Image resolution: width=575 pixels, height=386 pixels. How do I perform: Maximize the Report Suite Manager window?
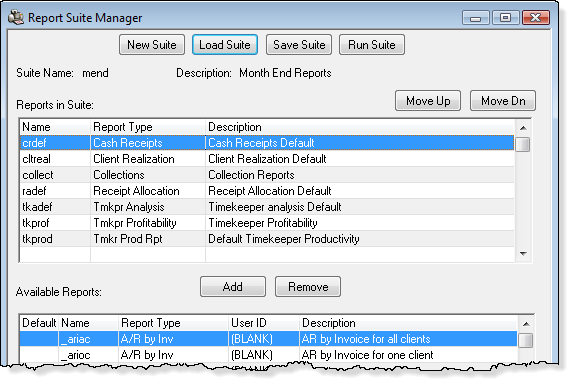(x=505, y=18)
